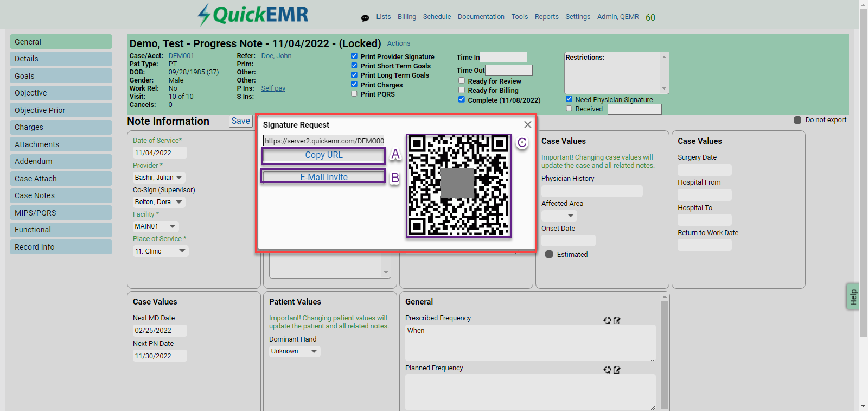Click the Time Out field

(509, 70)
